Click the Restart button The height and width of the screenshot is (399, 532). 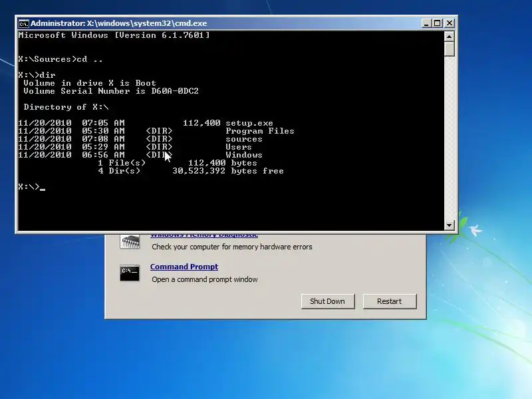[390, 301]
